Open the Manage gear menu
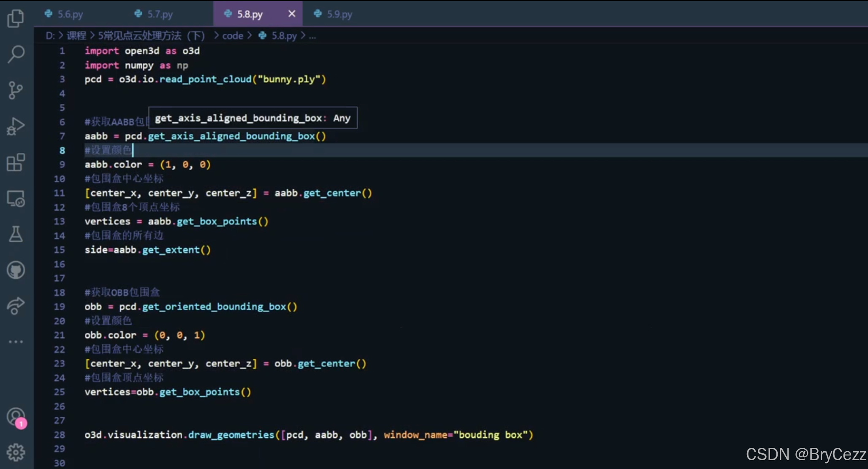 (16, 453)
